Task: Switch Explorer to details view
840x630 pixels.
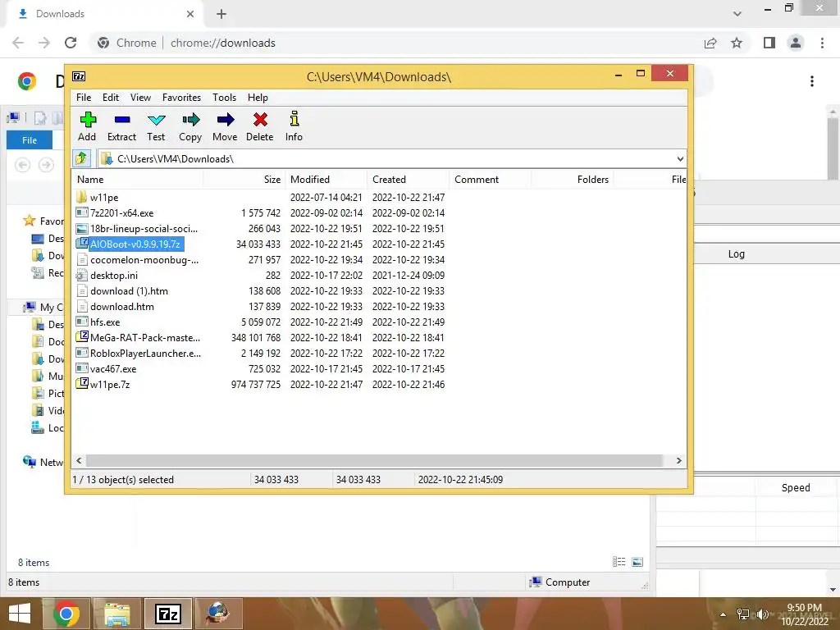Action: [x=619, y=562]
